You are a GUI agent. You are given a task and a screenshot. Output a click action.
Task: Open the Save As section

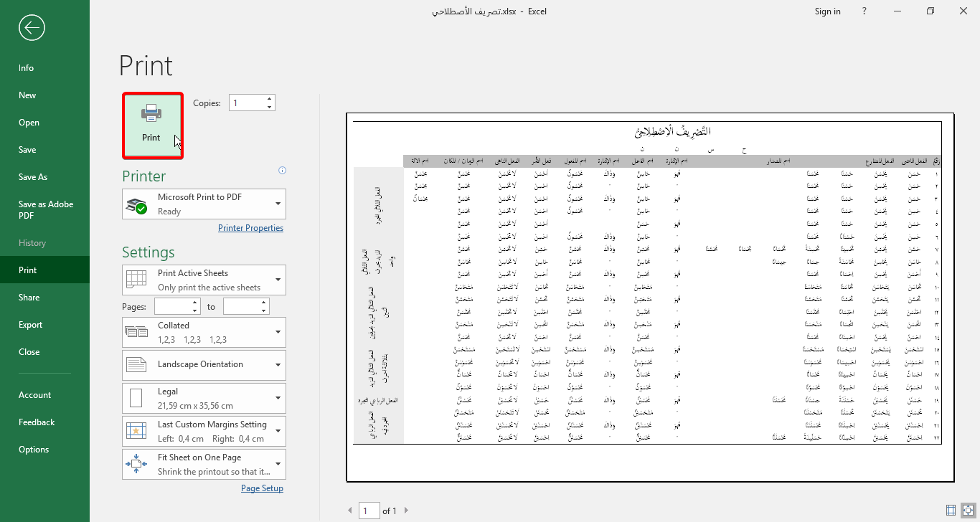pyautogui.click(x=34, y=176)
